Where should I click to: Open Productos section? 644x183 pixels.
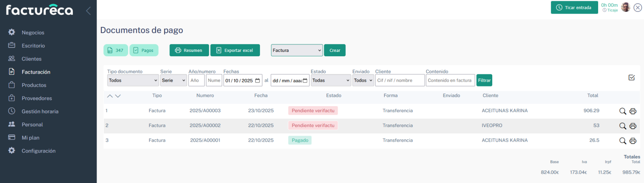[34, 85]
